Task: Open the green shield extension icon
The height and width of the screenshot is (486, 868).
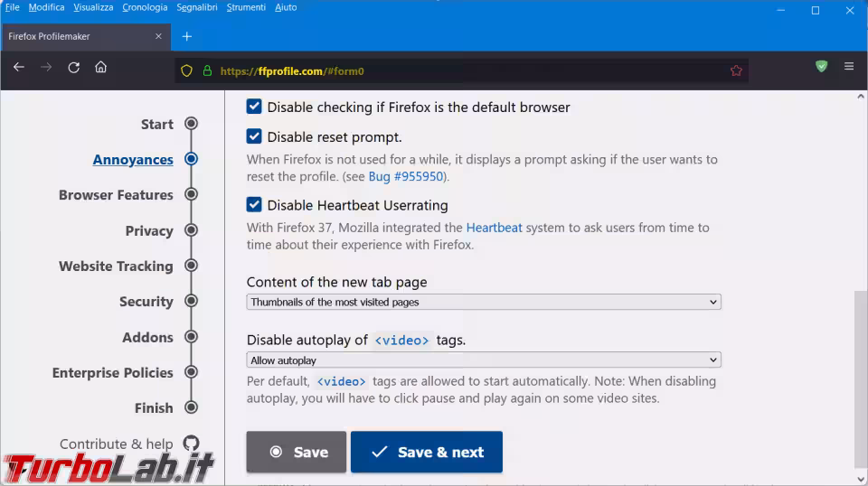Action: coord(822,66)
